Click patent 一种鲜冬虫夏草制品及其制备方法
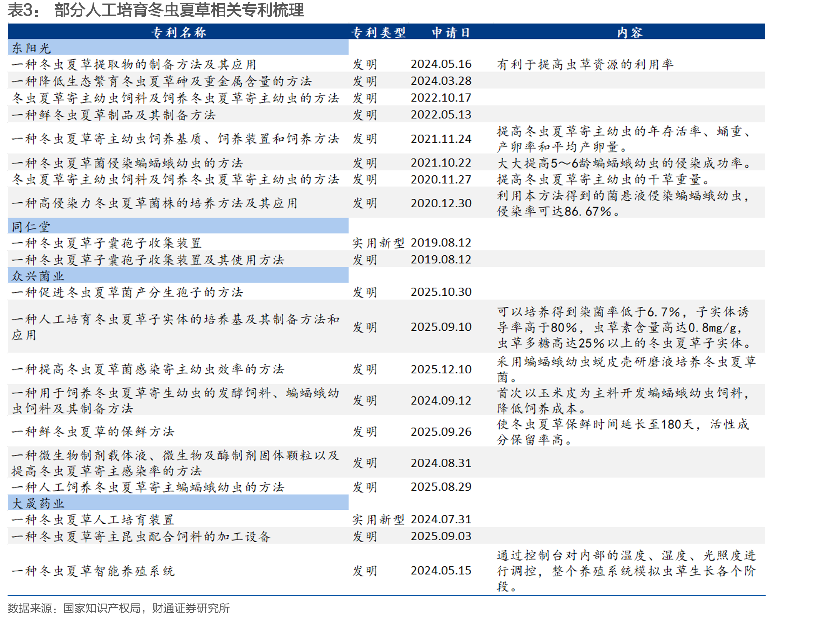The width and height of the screenshot is (840, 619). coord(113,114)
